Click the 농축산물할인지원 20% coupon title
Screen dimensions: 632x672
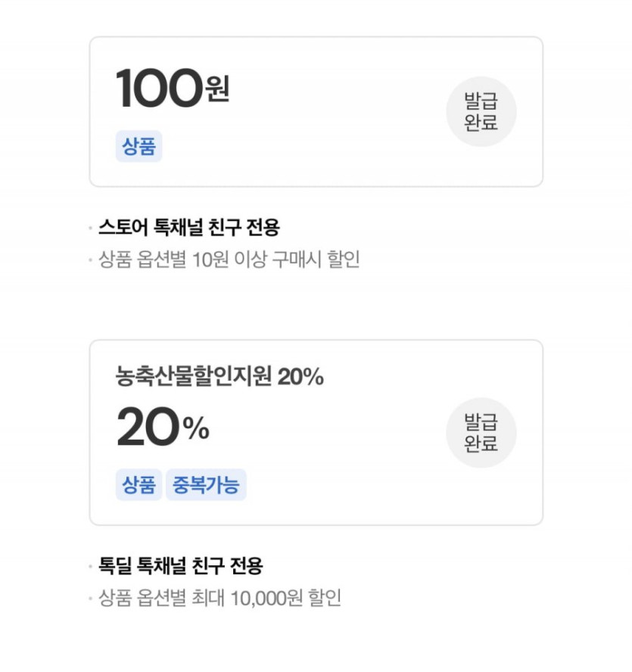coord(219,376)
